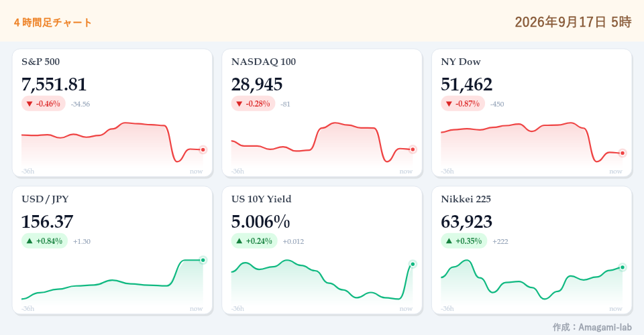Click the date '2026年9月17日 5時'
The image size is (644, 335).
pyautogui.click(x=573, y=22)
